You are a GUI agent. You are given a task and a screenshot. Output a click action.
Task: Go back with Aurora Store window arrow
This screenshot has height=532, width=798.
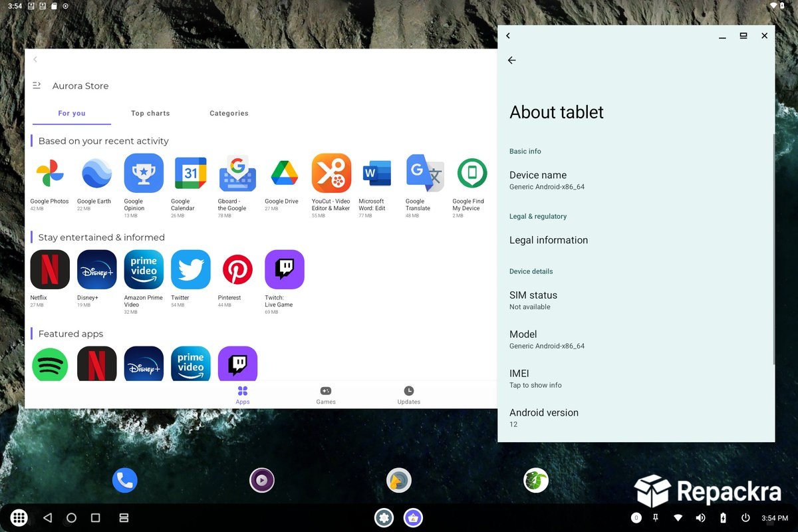[x=35, y=59]
